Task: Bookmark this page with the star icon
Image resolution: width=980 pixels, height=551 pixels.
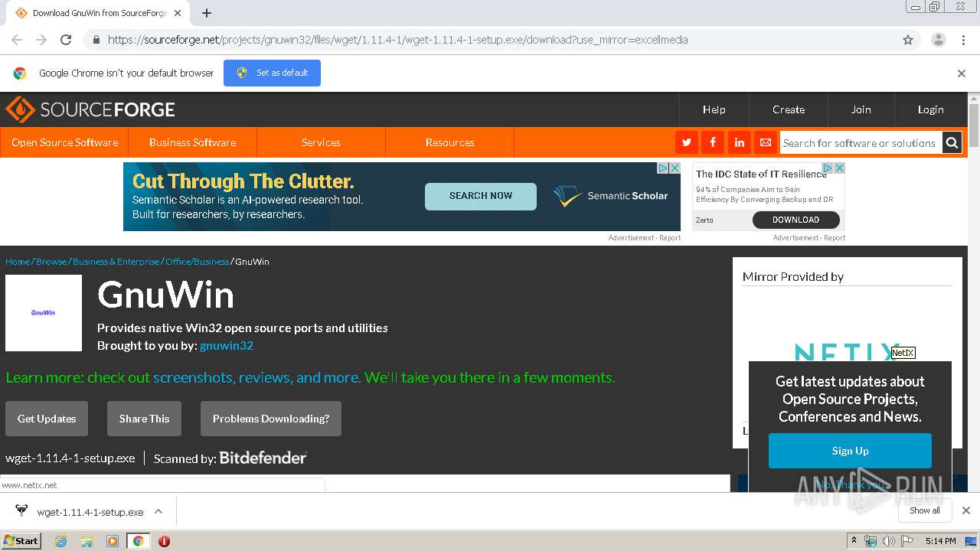Action: (908, 40)
